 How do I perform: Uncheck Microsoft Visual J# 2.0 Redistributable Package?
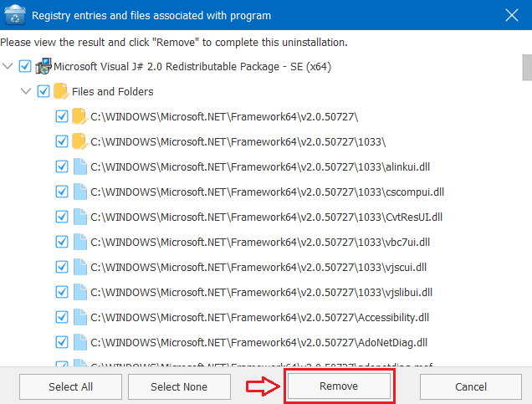[x=25, y=66]
